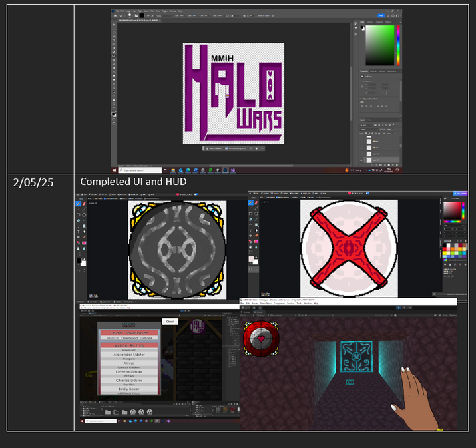This screenshot has width=476, height=448.
Task: Select Eraser tool in right Pixilart window
Action: 256,202
